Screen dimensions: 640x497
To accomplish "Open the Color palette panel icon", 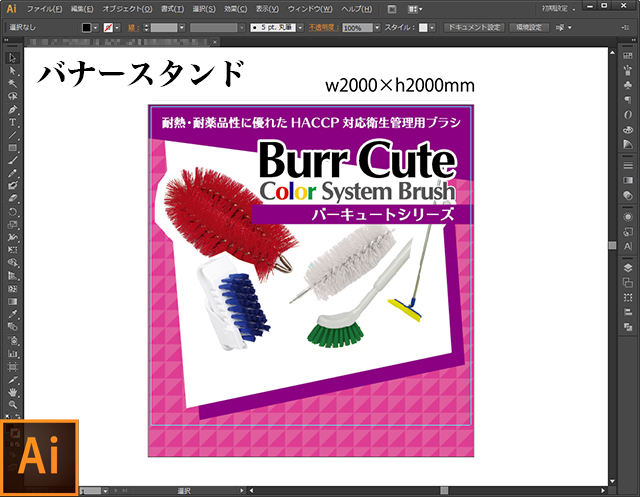I will click(628, 129).
